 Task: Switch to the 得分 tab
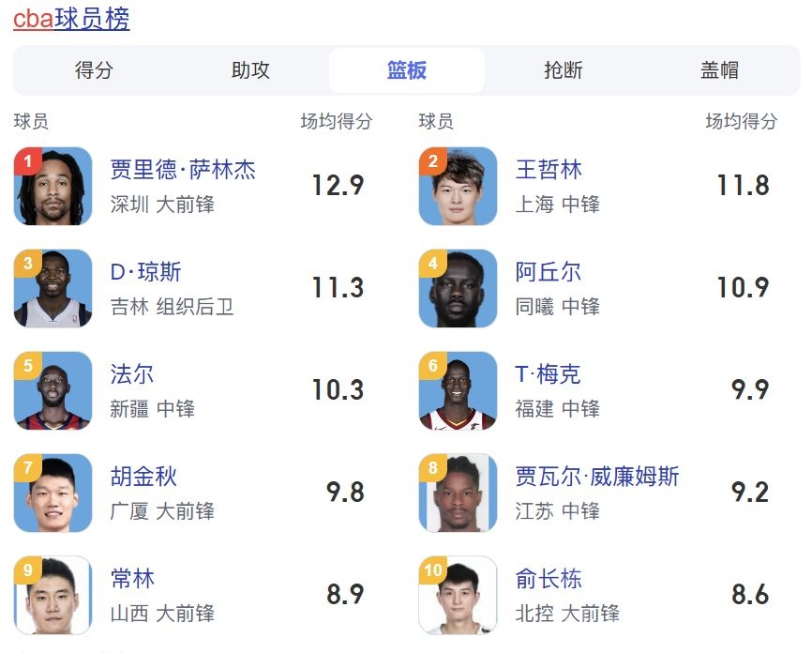tap(94, 70)
